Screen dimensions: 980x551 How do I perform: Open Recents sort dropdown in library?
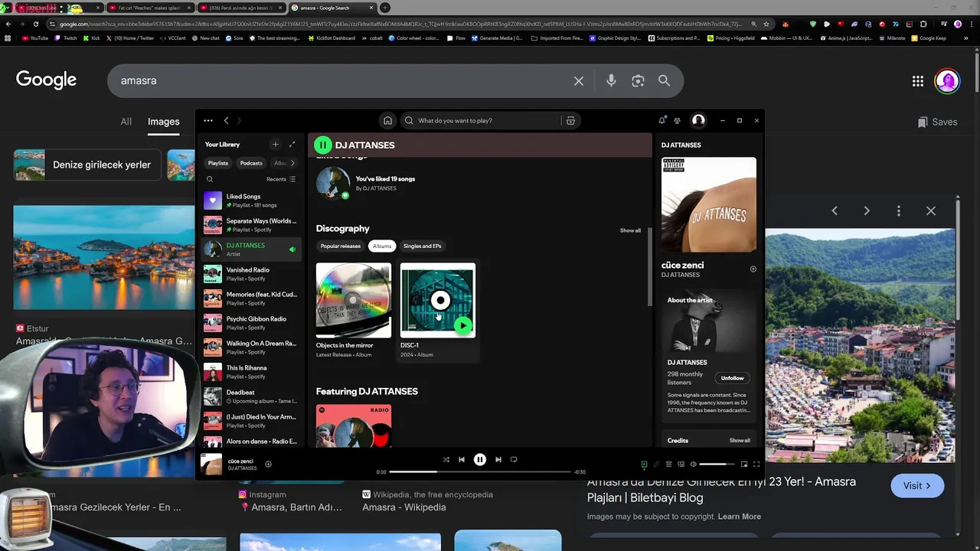click(x=281, y=179)
